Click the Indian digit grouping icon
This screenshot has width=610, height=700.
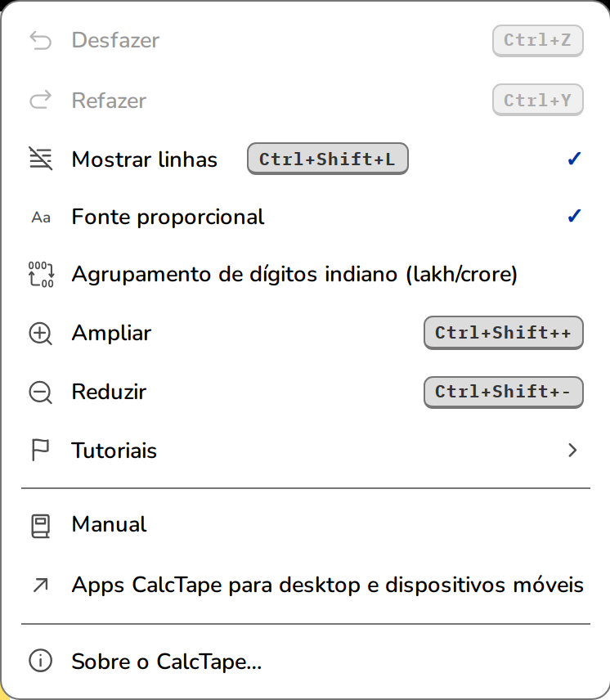pos(41,274)
